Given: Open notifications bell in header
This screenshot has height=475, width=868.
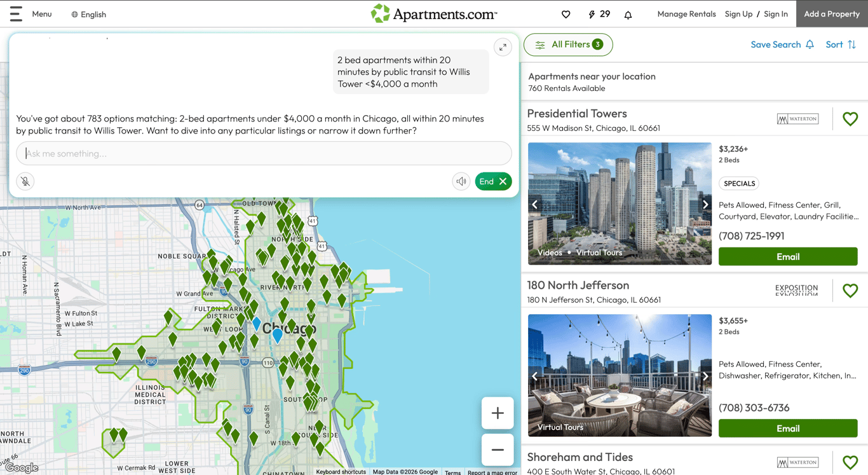Looking at the screenshot, I should coord(628,14).
